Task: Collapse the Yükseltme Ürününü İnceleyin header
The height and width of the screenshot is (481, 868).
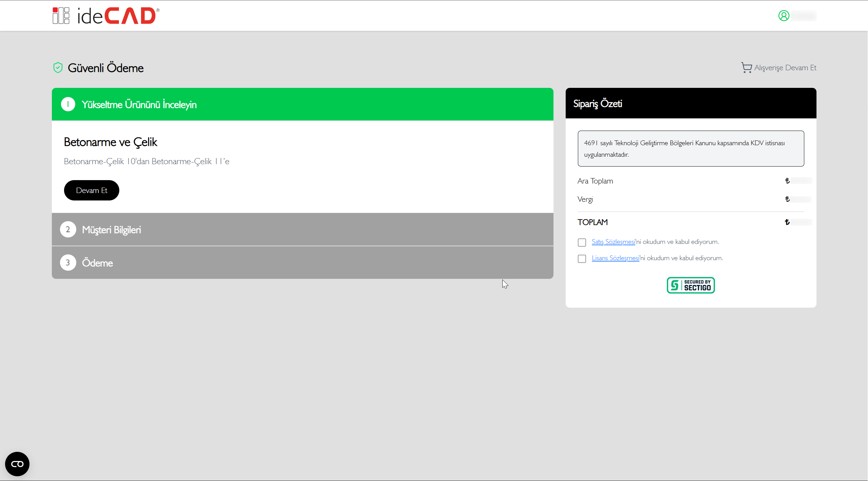Action: click(303, 104)
